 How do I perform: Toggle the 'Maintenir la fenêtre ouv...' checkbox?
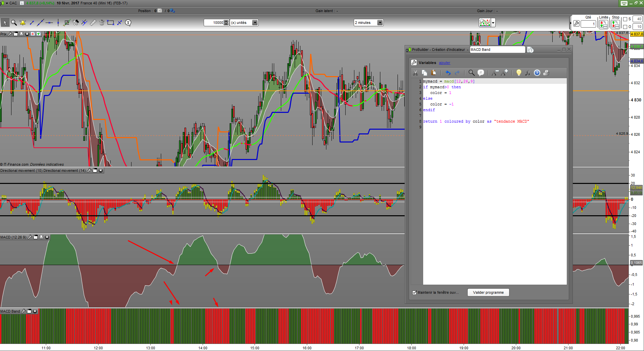click(x=414, y=292)
